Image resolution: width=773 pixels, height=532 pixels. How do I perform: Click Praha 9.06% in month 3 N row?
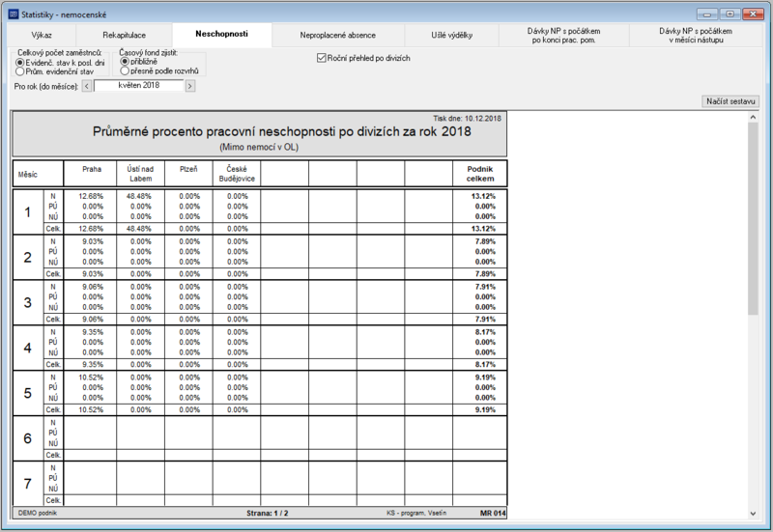(x=93, y=287)
